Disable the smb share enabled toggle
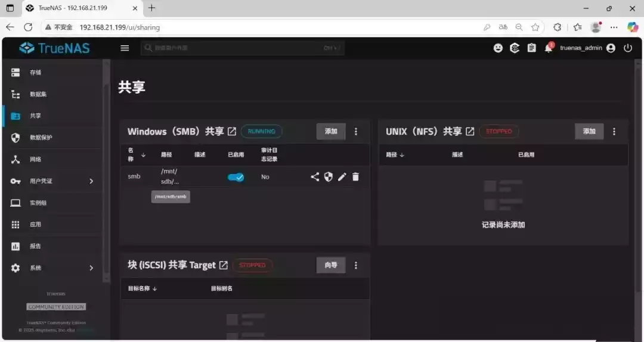Image resolution: width=644 pixels, height=342 pixels. click(236, 177)
